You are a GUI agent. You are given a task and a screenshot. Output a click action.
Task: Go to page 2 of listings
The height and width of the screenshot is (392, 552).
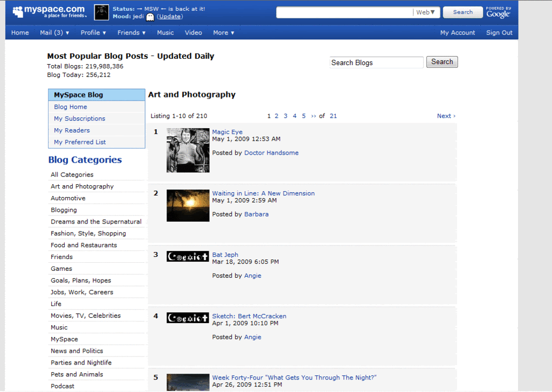(277, 116)
